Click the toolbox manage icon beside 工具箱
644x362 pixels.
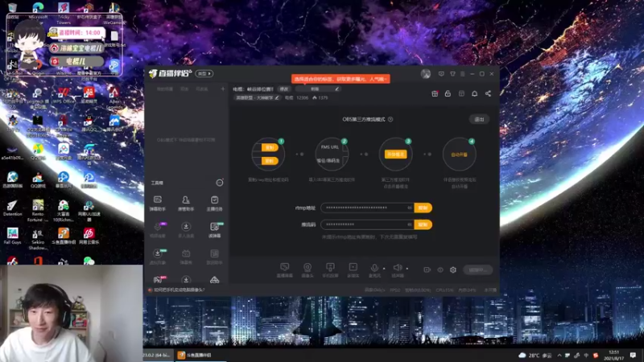(220, 183)
